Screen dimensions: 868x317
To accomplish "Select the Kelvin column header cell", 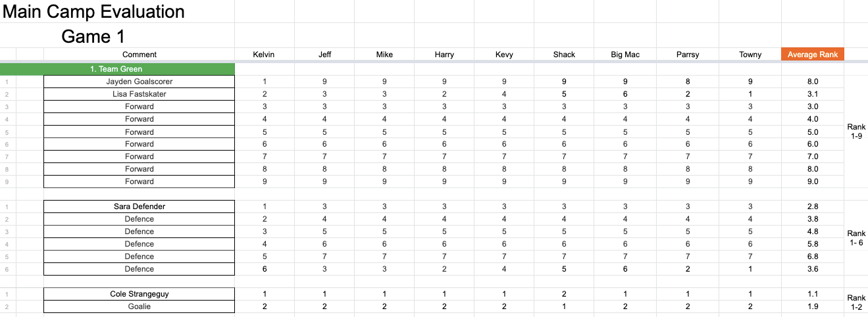I will pyautogui.click(x=264, y=55).
